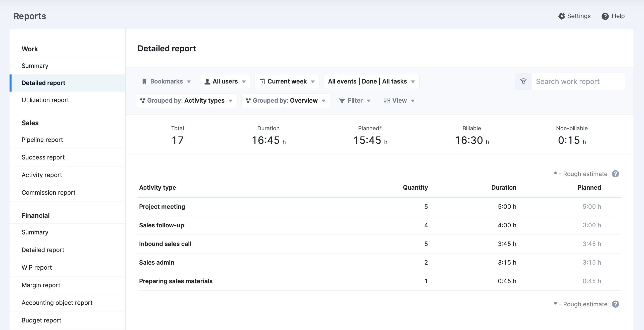Click the Current week calendar icon

[x=262, y=81]
